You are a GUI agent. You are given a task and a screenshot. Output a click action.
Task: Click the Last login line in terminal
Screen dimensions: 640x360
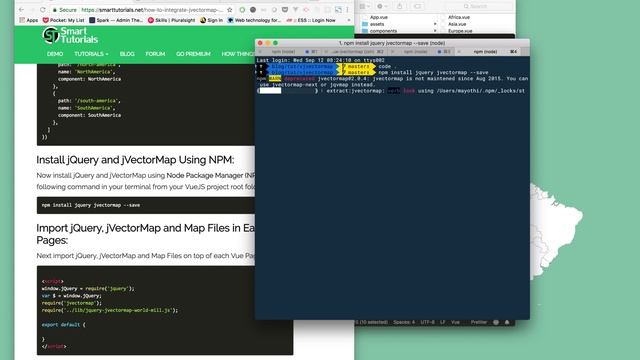coord(320,60)
